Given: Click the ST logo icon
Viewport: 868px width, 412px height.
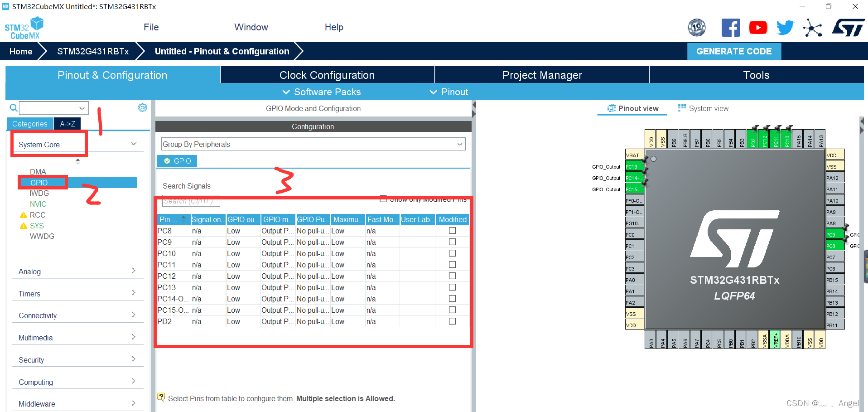Looking at the screenshot, I should [848, 28].
